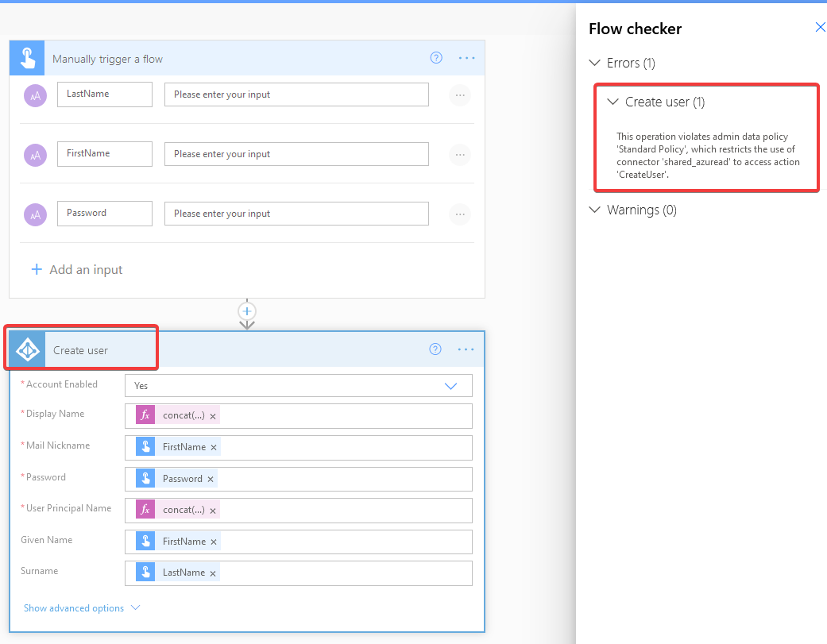This screenshot has height=644, width=827.
Task: Open the Account Enabled dropdown
Action: [450, 385]
